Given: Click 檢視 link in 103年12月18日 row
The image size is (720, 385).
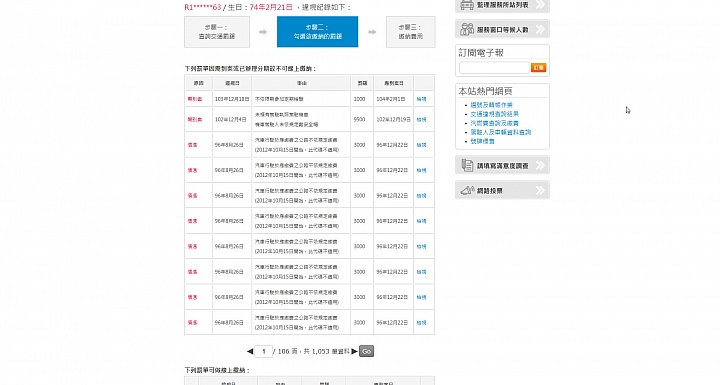Looking at the screenshot, I should coord(421,99).
